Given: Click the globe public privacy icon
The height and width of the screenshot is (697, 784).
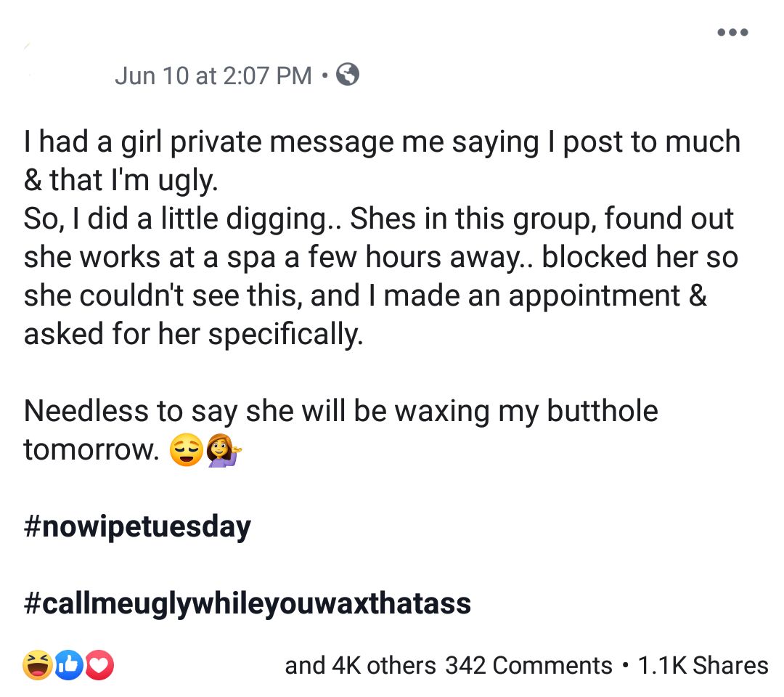Looking at the screenshot, I should pyautogui.click(x=348, y=75).
